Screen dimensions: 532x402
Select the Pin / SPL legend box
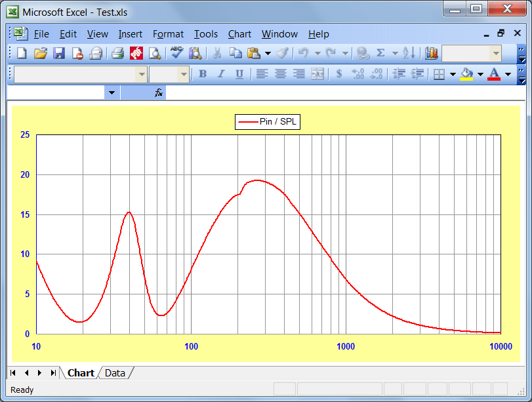(268, 121)
